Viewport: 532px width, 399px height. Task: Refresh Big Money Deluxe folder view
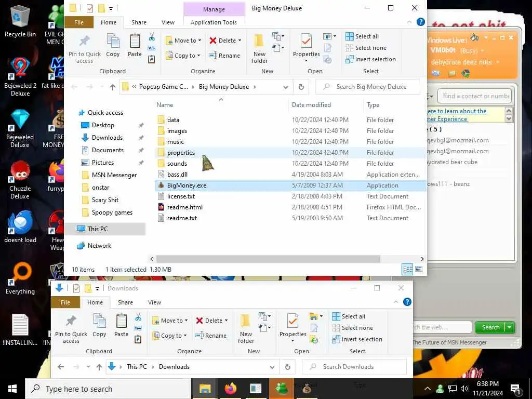301,87
